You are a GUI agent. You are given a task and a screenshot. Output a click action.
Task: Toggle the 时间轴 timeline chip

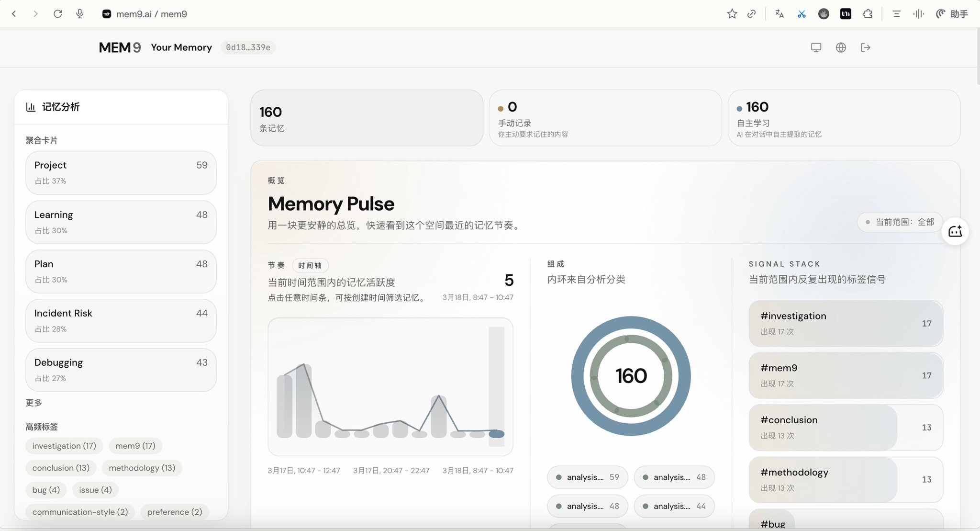(310, 265)
